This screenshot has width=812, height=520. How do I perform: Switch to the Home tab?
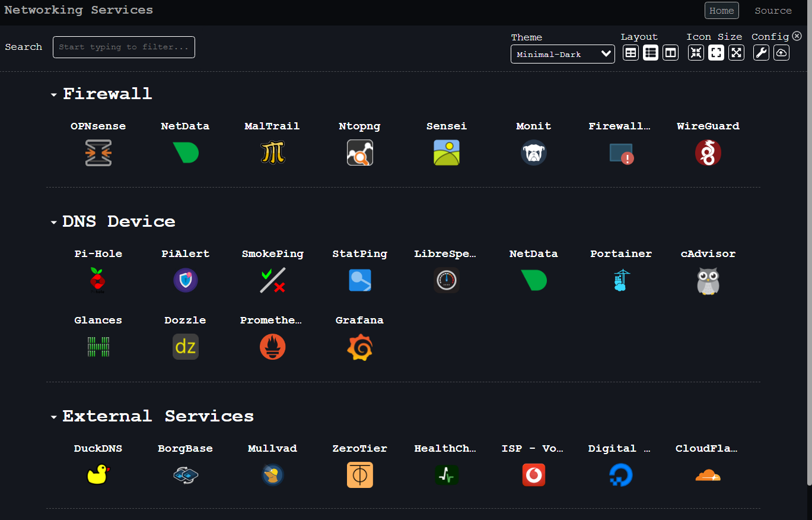[x=721, y=10]
